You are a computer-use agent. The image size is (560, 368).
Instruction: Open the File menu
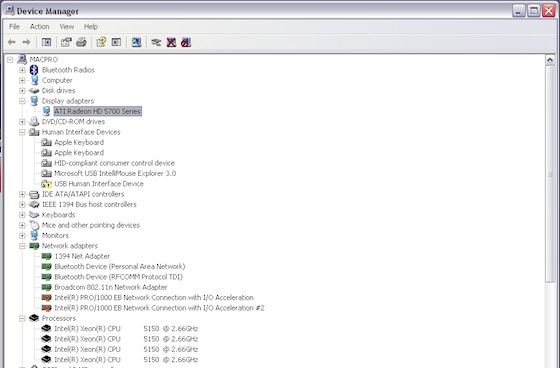(14, 27)
